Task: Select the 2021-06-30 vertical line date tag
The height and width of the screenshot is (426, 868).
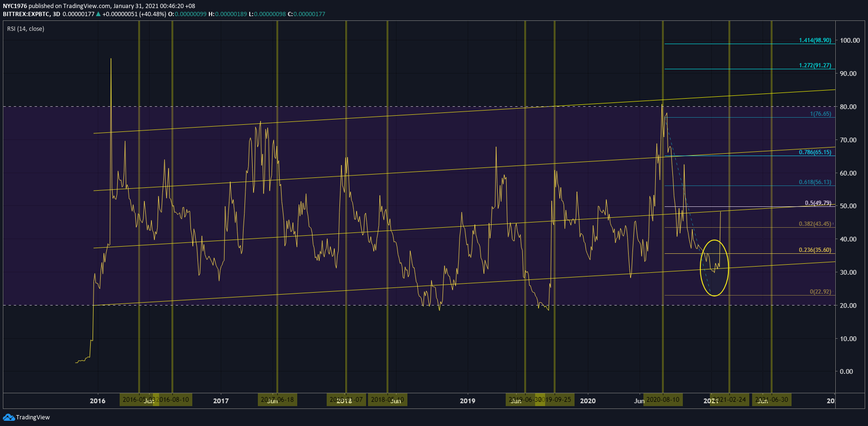Action: coord(772,400)
